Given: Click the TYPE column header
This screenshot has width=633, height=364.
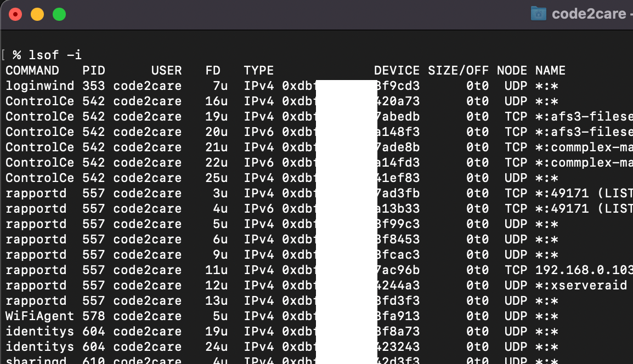Looking at the screenshot, I should click(258, 70).
